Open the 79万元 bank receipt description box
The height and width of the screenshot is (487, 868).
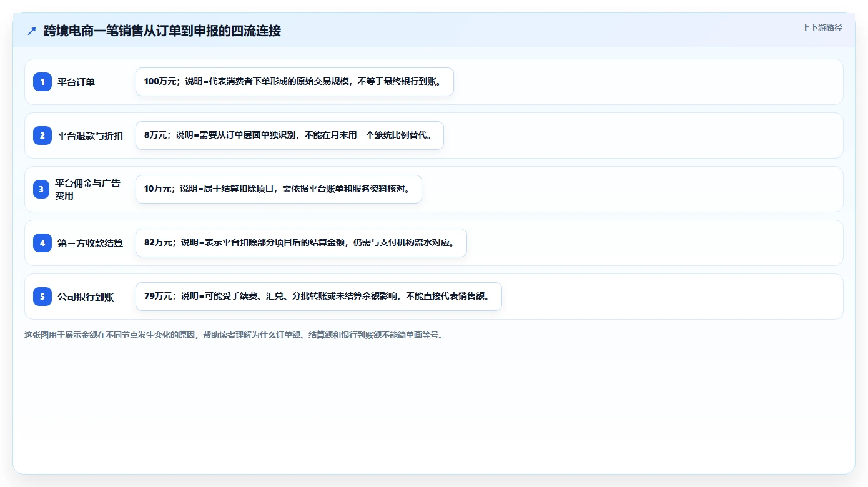click(318, 297)
